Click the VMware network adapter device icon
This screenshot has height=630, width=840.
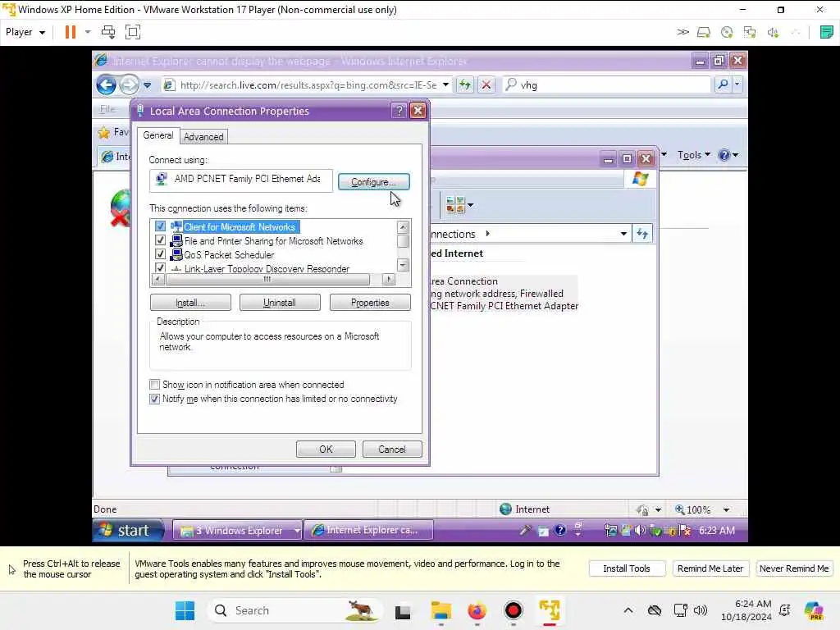pyautogui.click(x=750, y=33)
